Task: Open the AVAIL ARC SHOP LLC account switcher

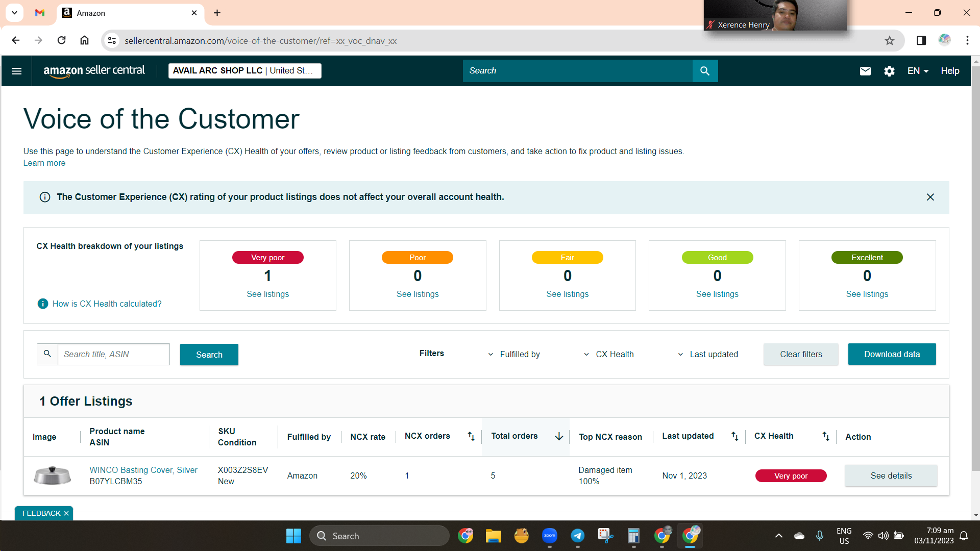Action: pos(244,71)
